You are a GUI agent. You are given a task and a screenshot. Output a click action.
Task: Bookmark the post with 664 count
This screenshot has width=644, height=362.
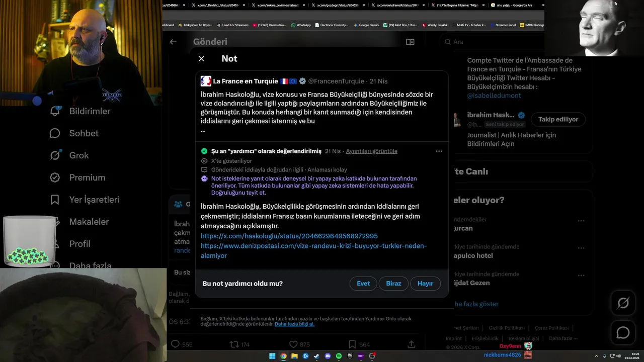[352, 344]
